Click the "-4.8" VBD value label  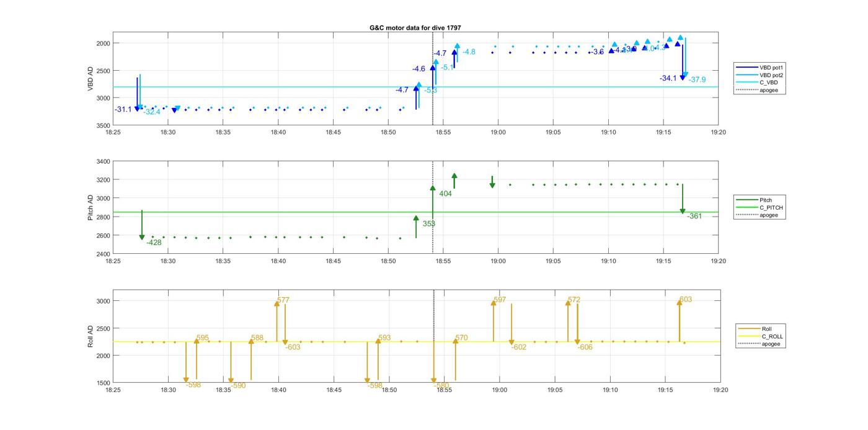[469, 52]
